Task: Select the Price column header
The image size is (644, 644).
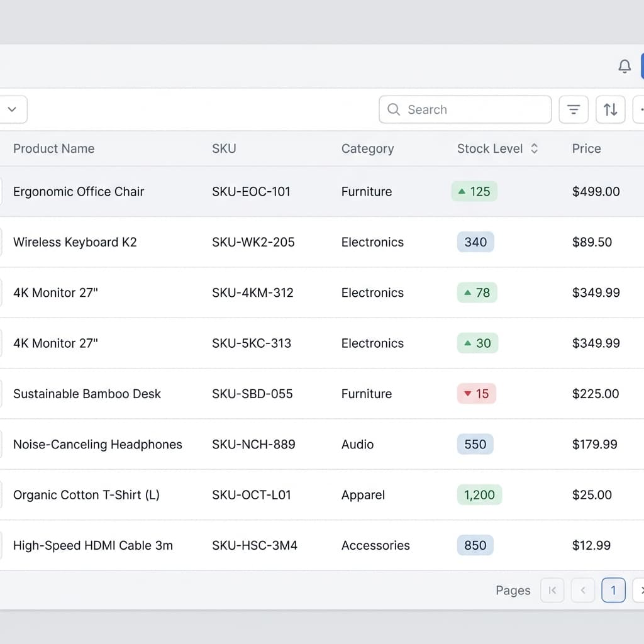Action: pos(586,148)
